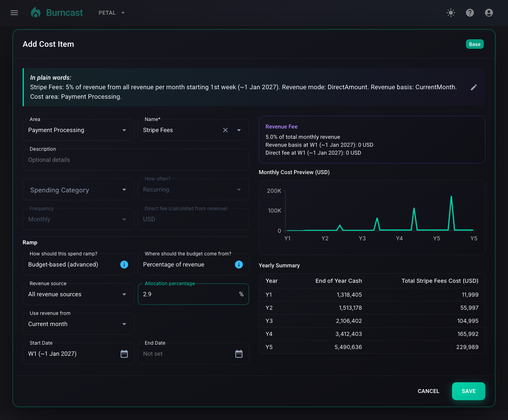Focus the Allocation percentage input field
508x420 pixels.
(193, 294)
